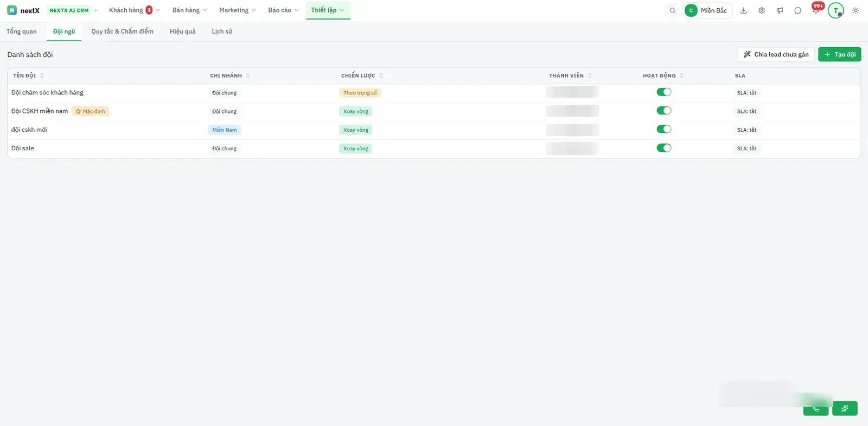Toggle active switch for Đội sale
Screen dimensions: 868x426
[664, 148]
